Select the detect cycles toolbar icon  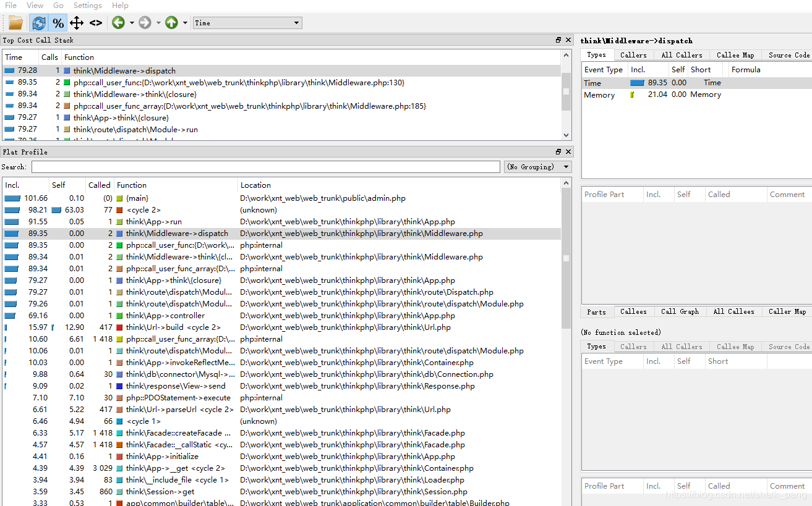(39, 22)
